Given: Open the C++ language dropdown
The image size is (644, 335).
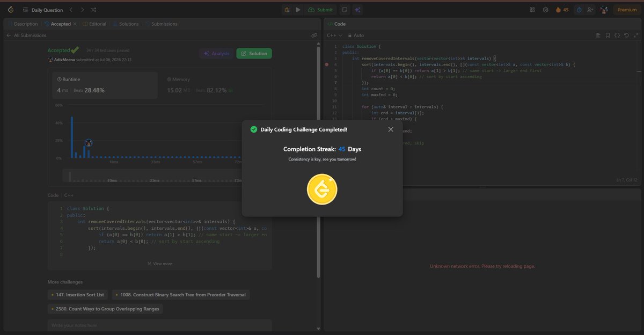Looking at the screenshot, I should (x=335, y=35).
